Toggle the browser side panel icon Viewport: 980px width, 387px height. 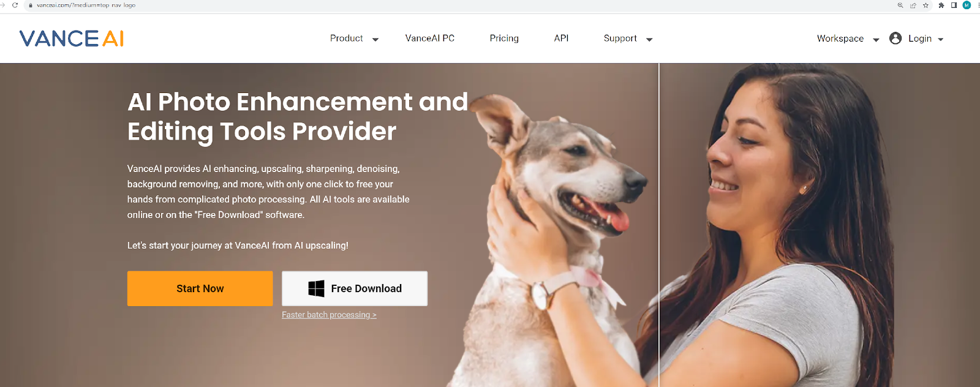(954, 5)
